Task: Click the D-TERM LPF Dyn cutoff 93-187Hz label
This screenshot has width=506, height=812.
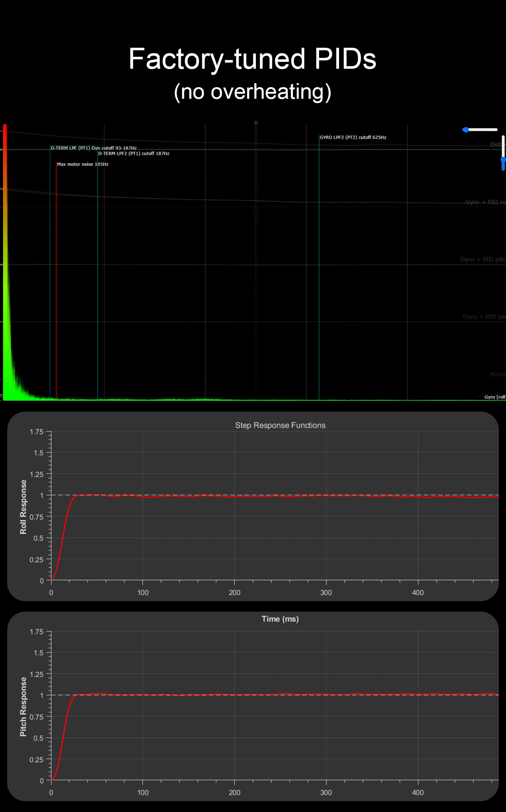Action: [x=94, y=148]
